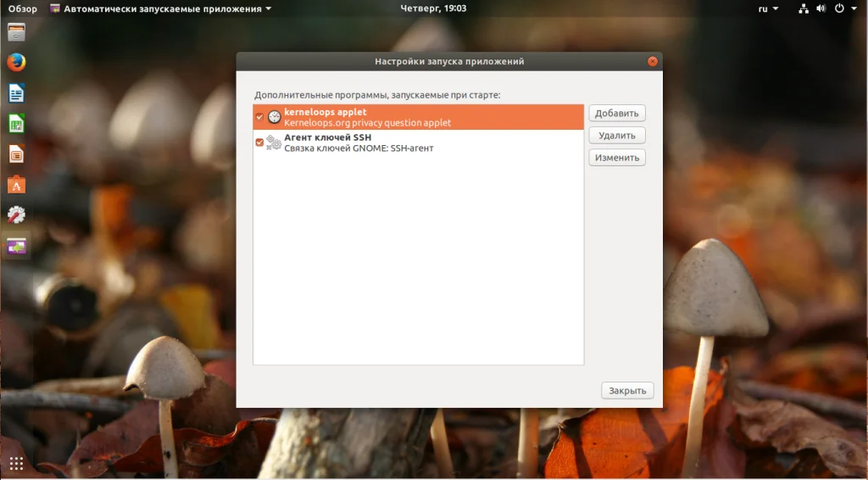This screenshot has width=868, height=480.
Task: Show applications grid button
Action: point(16,463)
